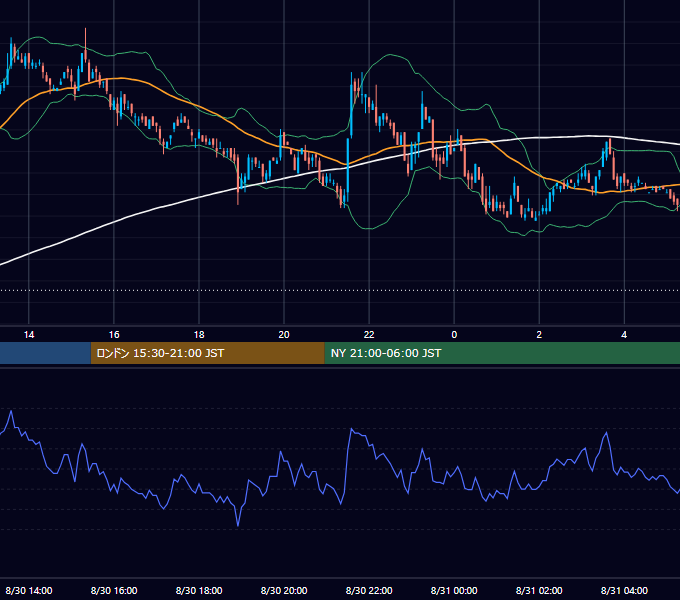Screen dimensions: 680x600
Task: Click the 0 hour label on upper axis
Action: tap(454, 335)
